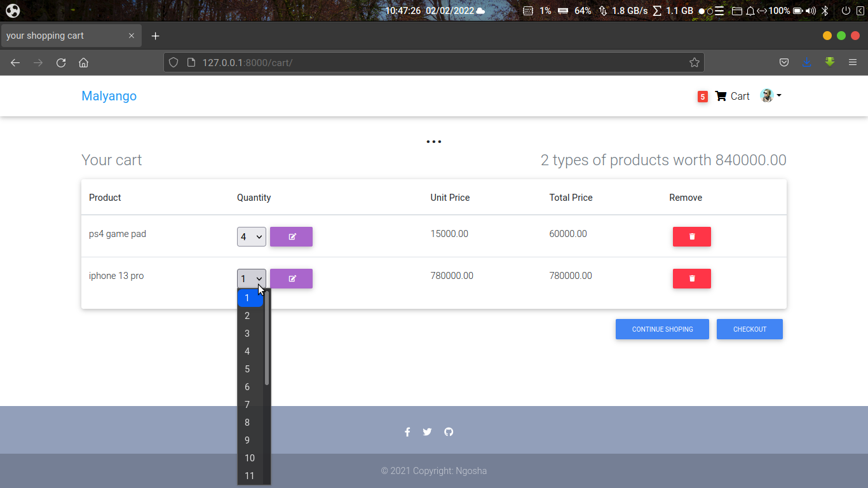
Task: Toggle the Bluetooth icon in the system tray
Action: click(x=824, y=10)
